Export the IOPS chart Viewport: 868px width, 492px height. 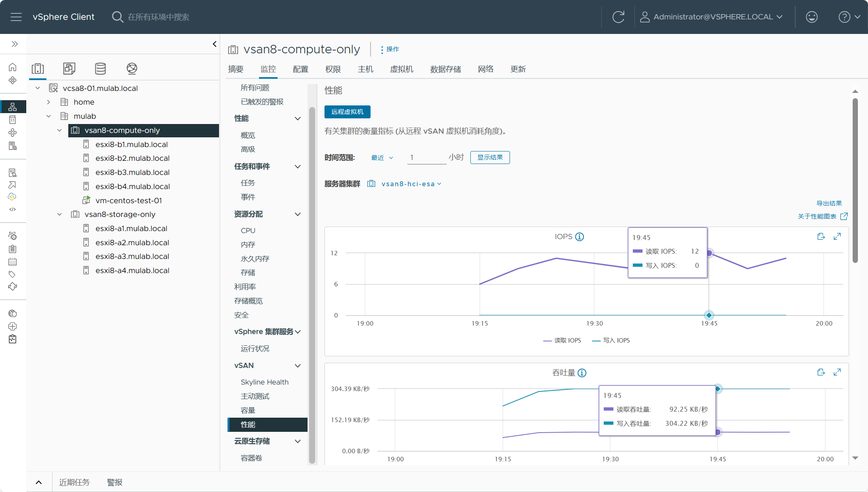821,236
